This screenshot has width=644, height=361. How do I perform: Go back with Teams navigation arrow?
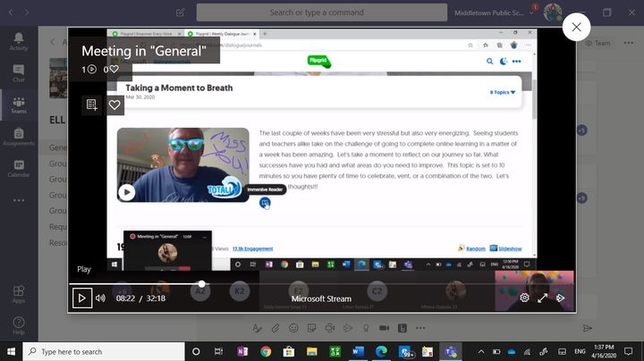[11, 13]
